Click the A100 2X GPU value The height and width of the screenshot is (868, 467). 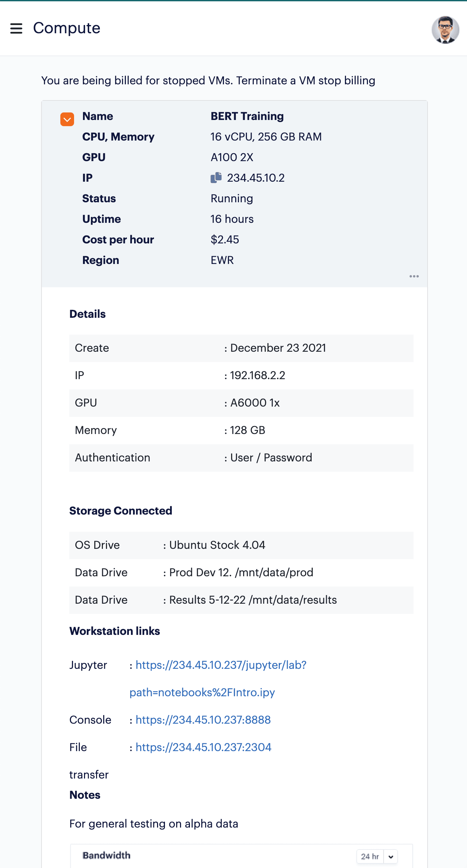point(232,157)
